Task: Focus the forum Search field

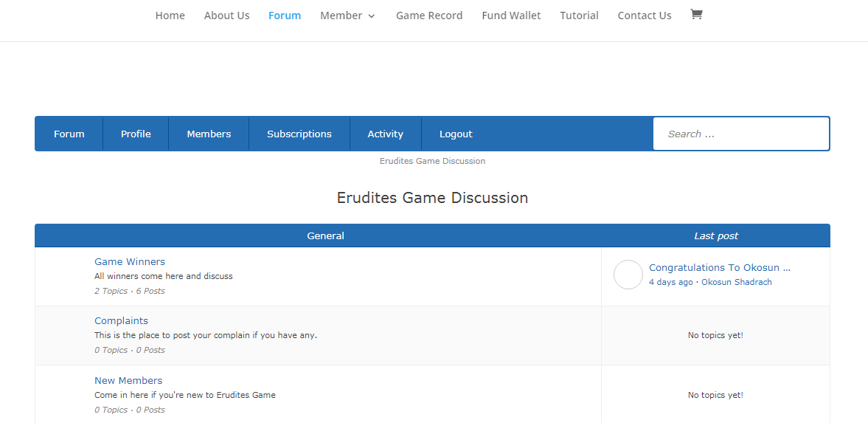Action: (740, 134)
